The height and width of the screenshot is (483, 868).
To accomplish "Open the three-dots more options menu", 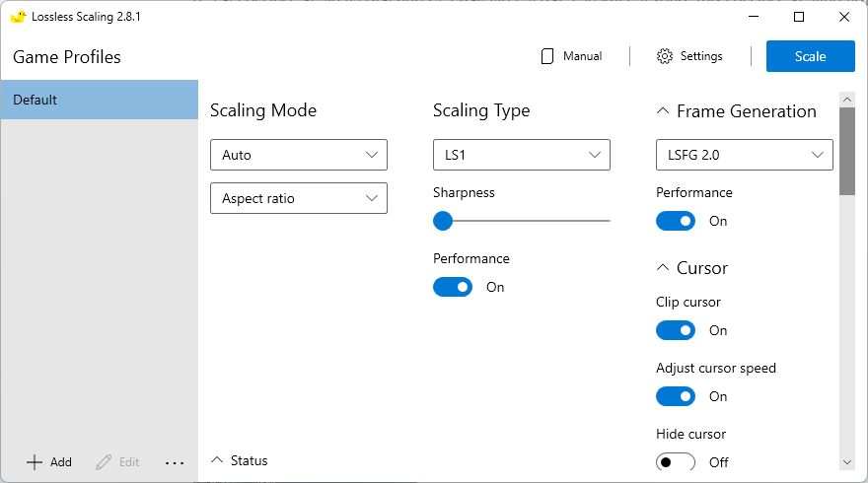I will [x=175, y=462].
